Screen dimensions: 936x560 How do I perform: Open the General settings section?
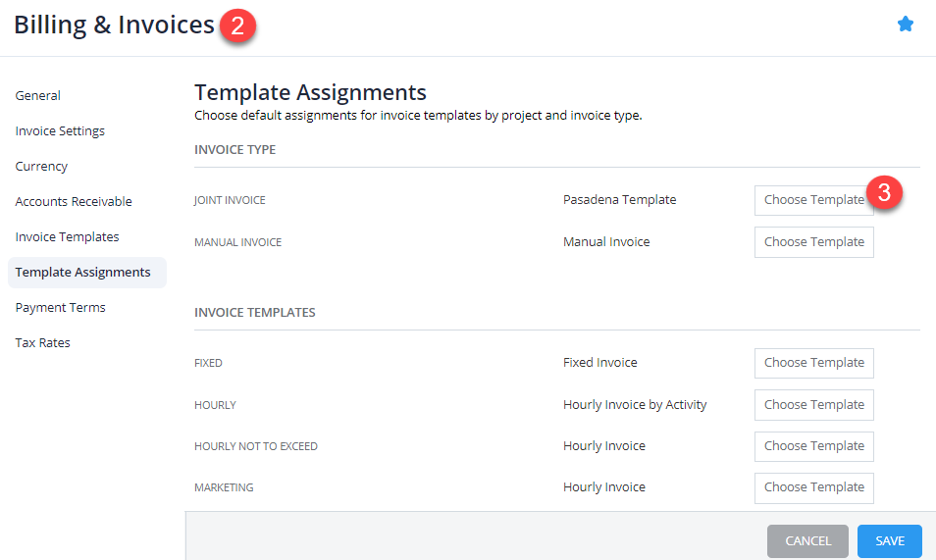tap(37, 95)
